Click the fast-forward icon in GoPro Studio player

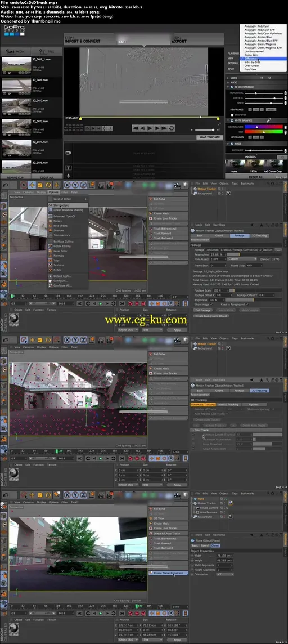(164, 128)
